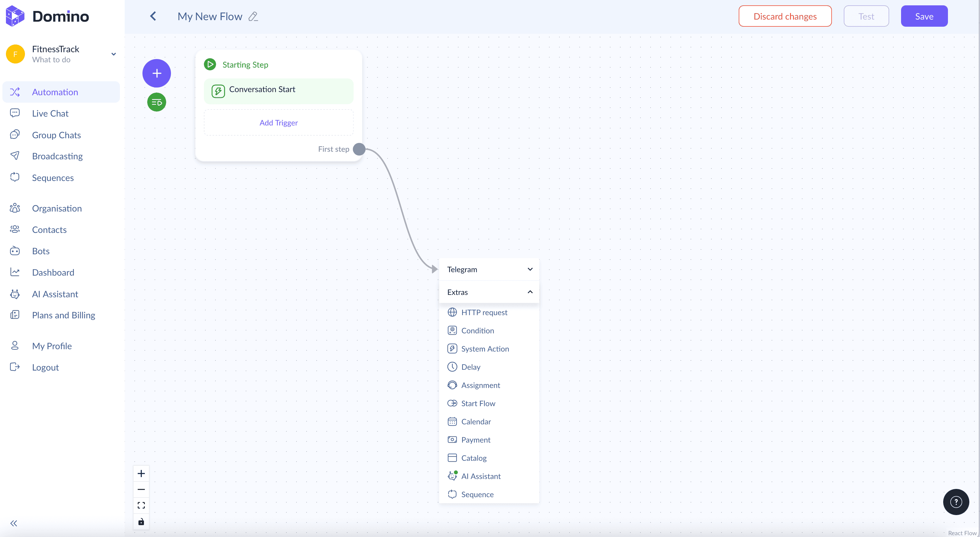Image resolution: width=980 pixels, height=537 pixels.
Task: Click the React Flow attribution link
Action: tap(962, 533)
